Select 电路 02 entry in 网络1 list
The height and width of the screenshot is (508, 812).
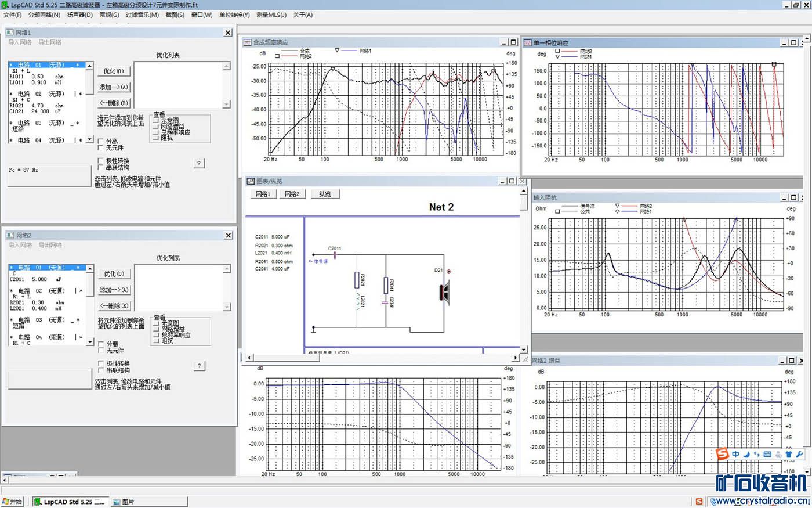click(39, 94)
